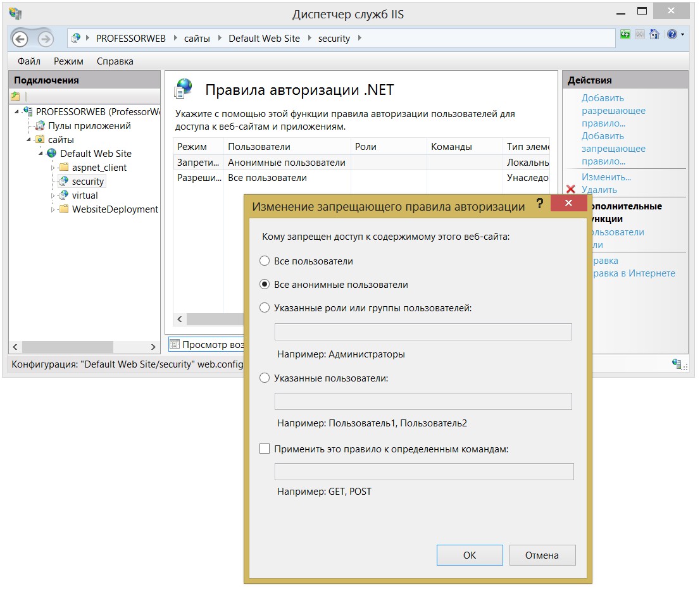Click the Home icon in the toolbar
Screen dimensions: 700x589
[654, 34]
